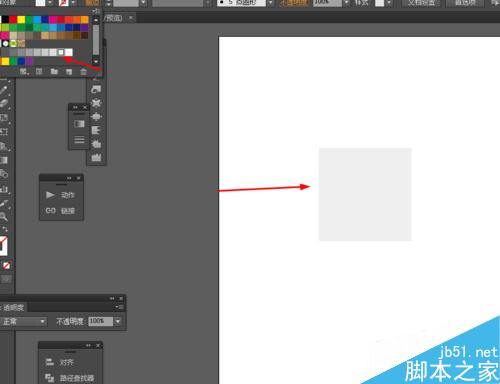Close the Align/Pathfinder mini panel
Image resolution: width=500 pixels, height=384 pixels.
tap(98, 345)
